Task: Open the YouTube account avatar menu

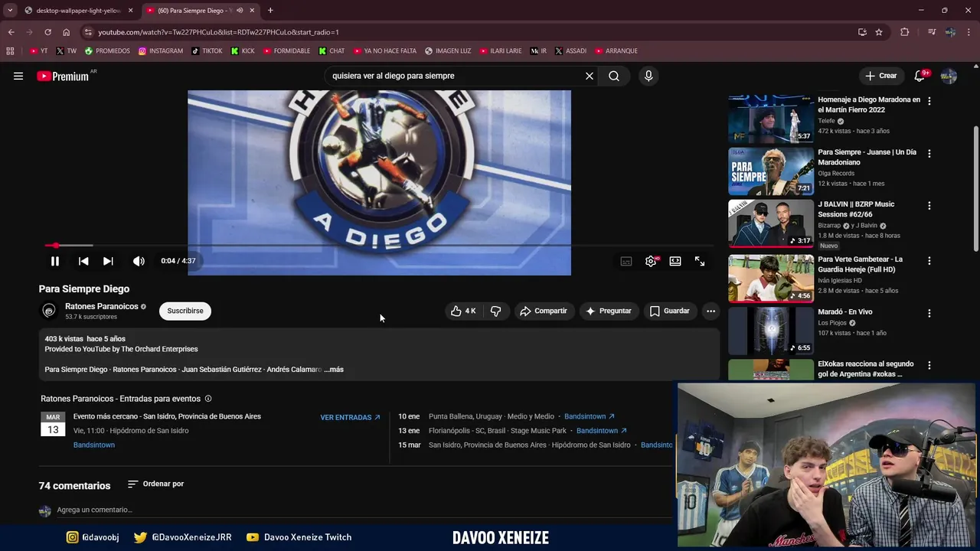Action: click(949, 76)
